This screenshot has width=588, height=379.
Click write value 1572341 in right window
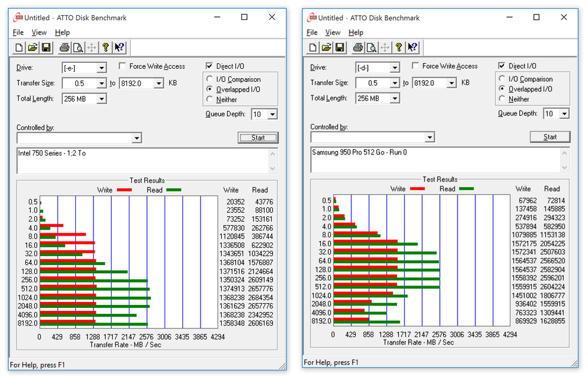tap(524, 252)
